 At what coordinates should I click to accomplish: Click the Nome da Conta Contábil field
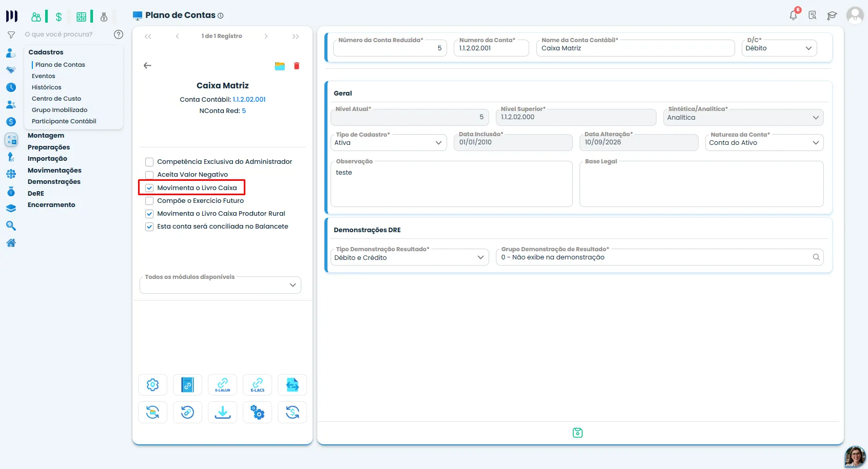point(635,48)
